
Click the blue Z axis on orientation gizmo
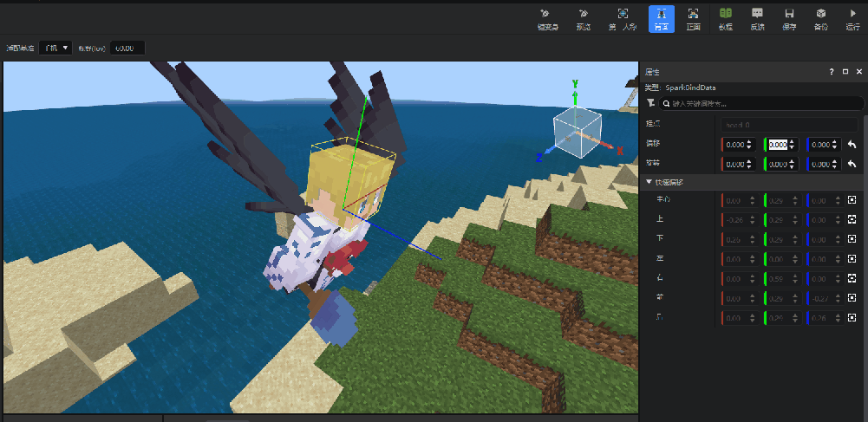tap(545, 153)
